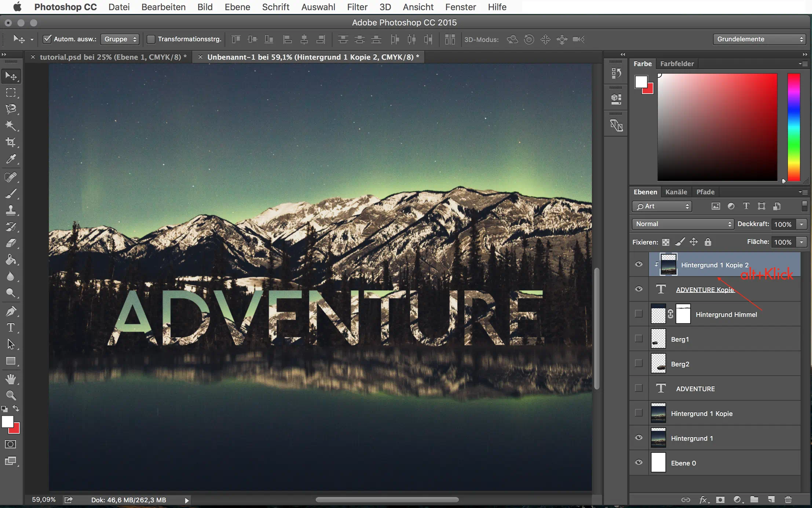Click the rainbow hue slider strip
Image resolution: width=812 pixels, height=508 pixels.
(x=794, y=127)
